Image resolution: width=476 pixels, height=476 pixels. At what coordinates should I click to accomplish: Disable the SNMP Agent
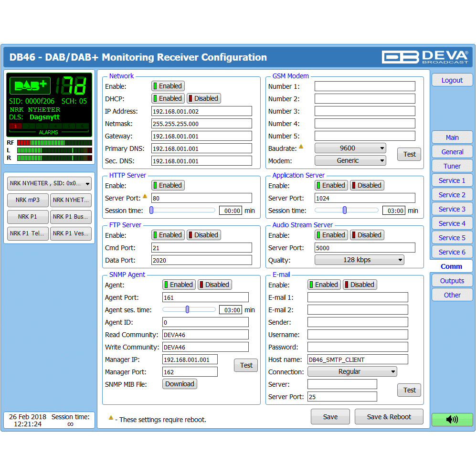pyautogui.click(x=215, y=285)
